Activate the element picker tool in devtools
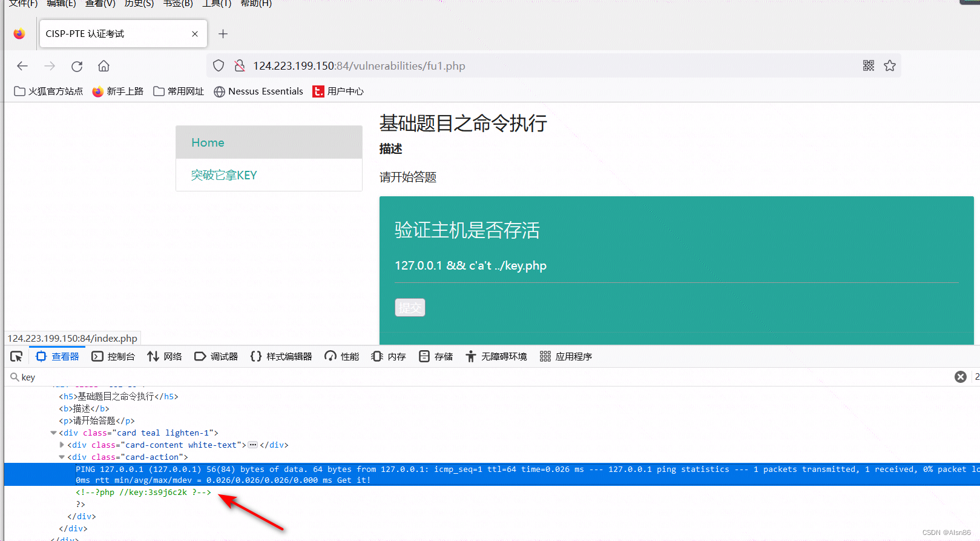This screenshot has width=980, height=541. 16,356
